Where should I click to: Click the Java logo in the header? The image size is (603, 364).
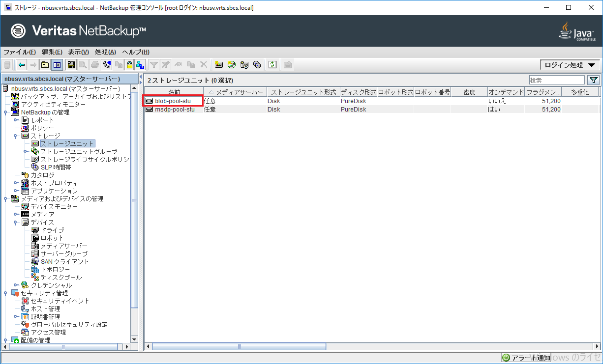click(x=577, y=31)
